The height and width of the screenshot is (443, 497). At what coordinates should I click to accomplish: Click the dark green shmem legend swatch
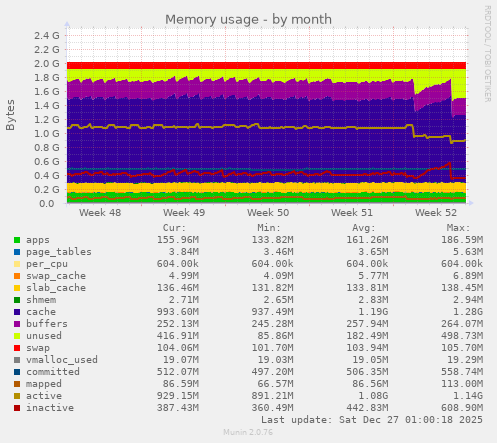[17, 300]
